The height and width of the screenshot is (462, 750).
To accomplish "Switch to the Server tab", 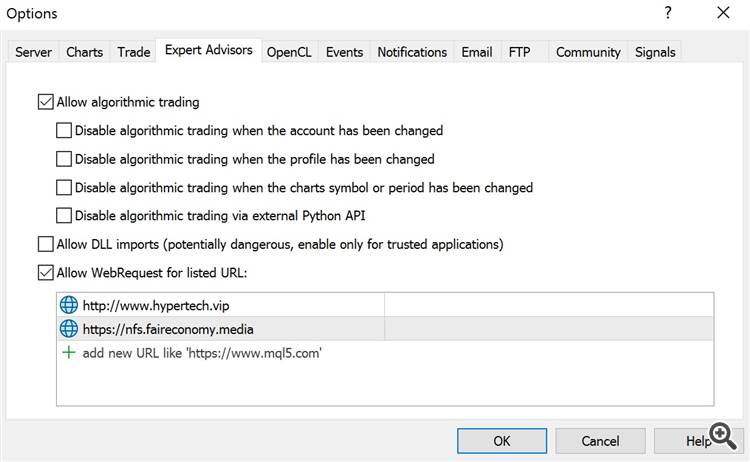I will [x=33, y=52].
